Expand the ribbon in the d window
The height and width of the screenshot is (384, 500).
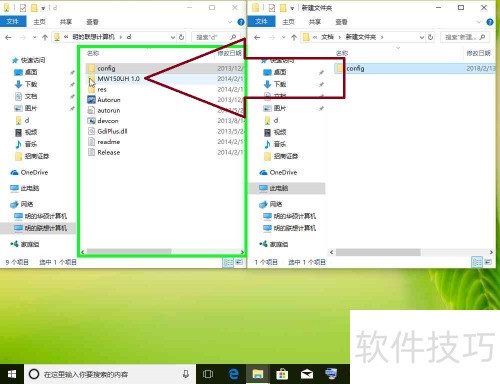pos(230,22)
